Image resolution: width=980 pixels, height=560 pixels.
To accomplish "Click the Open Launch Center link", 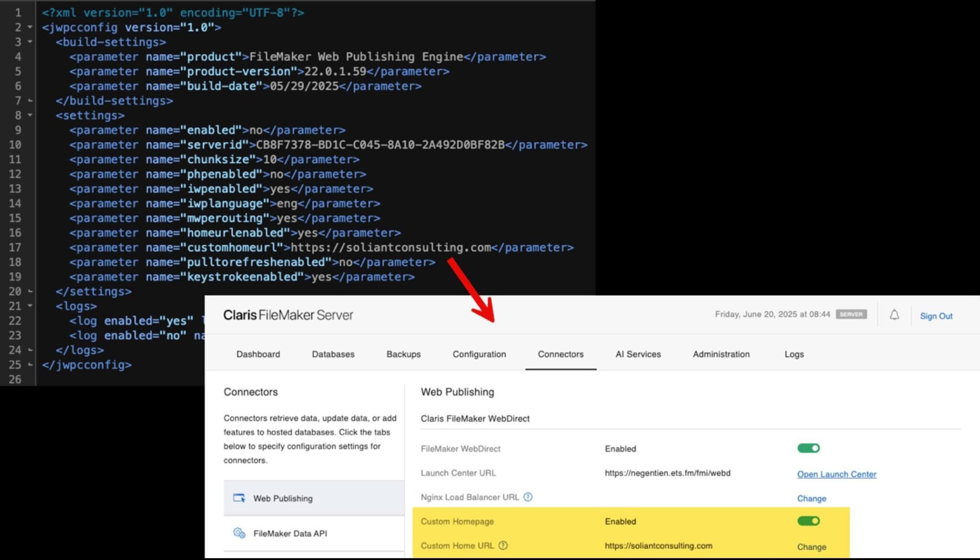I will pyautogui.click(x=836, y=474).
